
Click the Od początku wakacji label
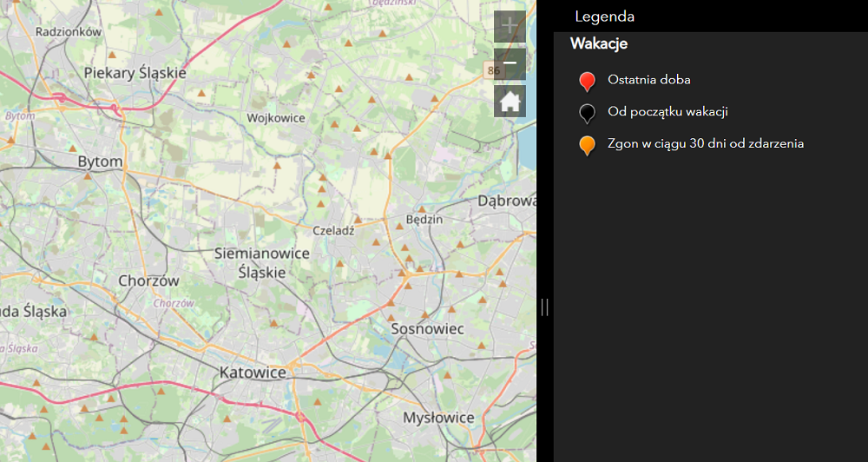(x=667, y=111)
